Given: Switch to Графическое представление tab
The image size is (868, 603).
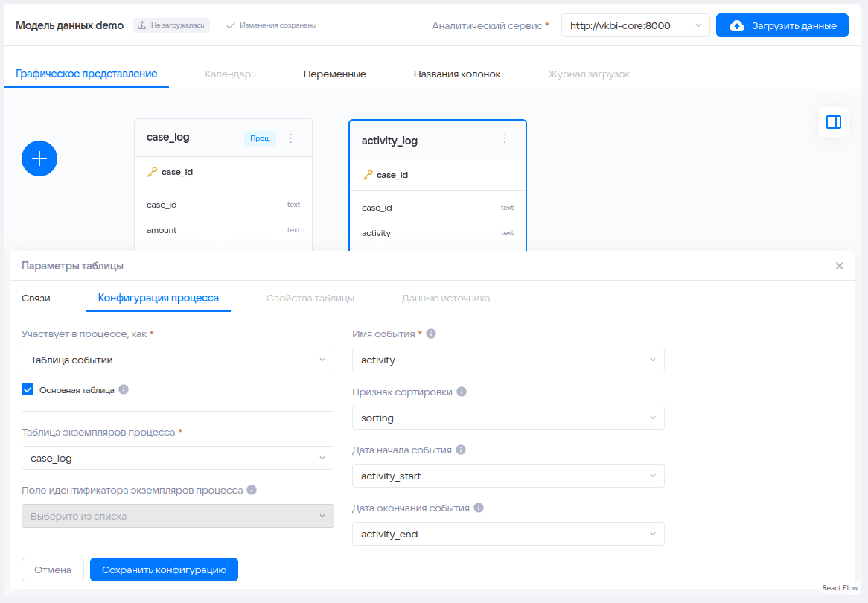Looking at the screenshot, I should pos(86,74).
